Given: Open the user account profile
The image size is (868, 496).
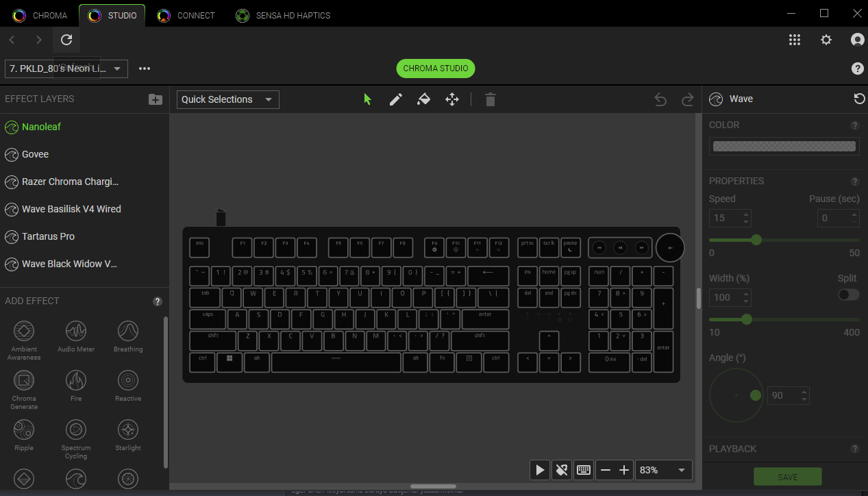Looking at the screenshot, I should click(858, 40).
